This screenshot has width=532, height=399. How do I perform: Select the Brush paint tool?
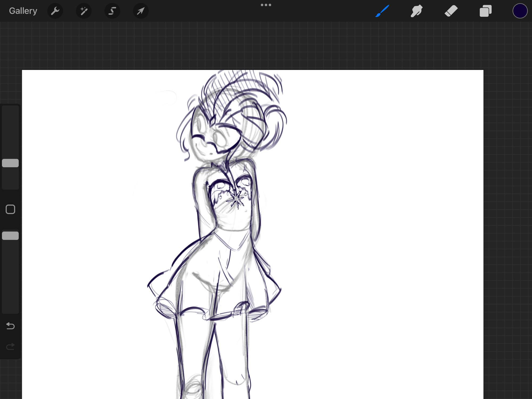coord(382,11)
